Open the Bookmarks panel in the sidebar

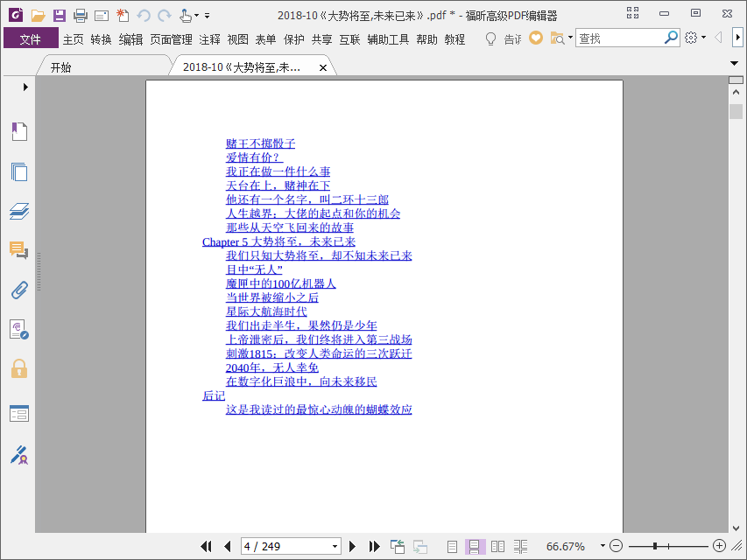(x=19, y=131)
